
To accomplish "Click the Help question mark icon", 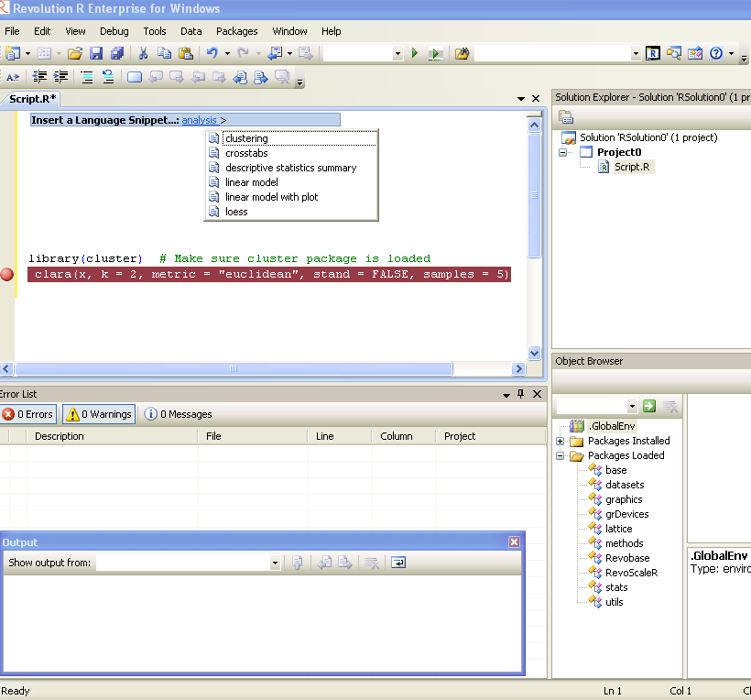I will tap(716, 54).
